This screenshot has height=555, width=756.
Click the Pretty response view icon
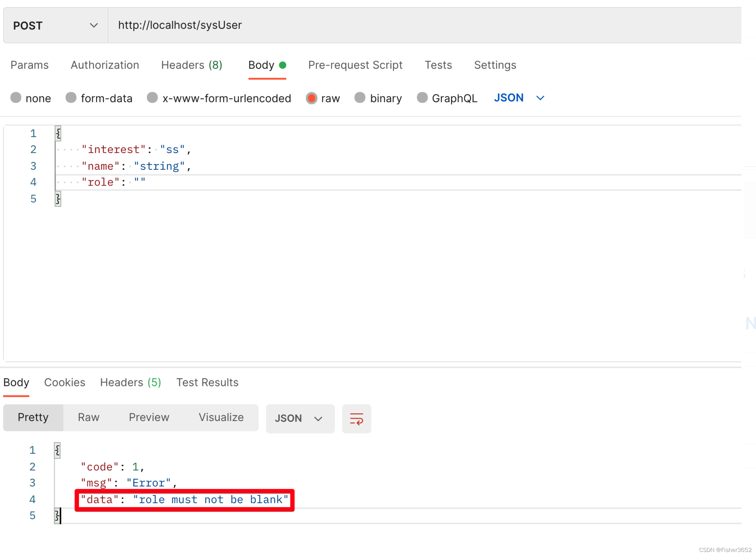tap(32, 418)
